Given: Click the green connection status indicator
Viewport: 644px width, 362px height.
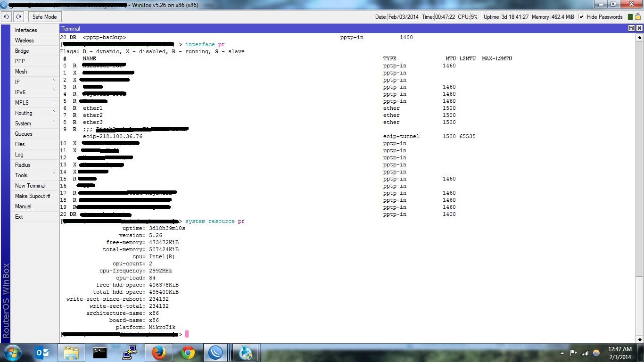Looking at the screenshot, I should [x=630, y=16].
